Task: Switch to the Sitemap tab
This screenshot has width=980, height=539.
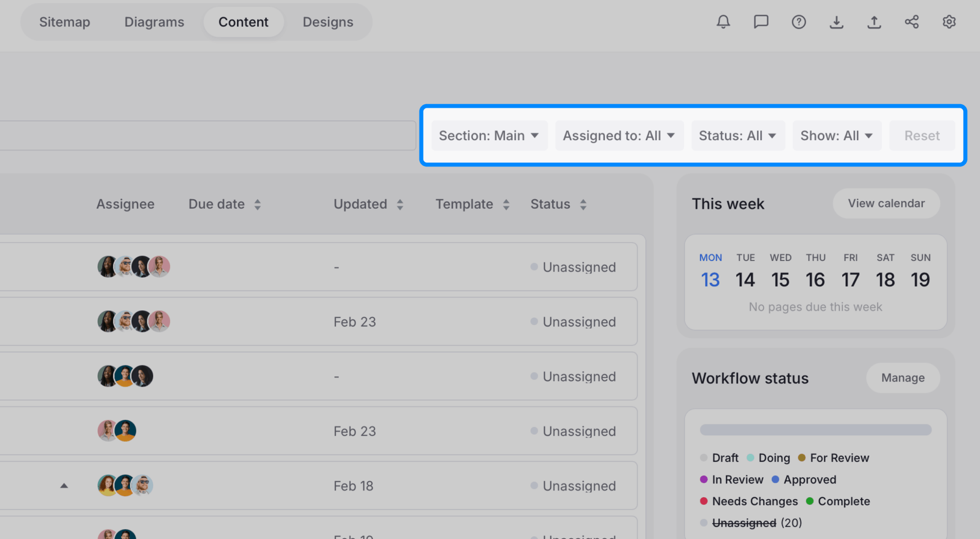Action: 65,22
